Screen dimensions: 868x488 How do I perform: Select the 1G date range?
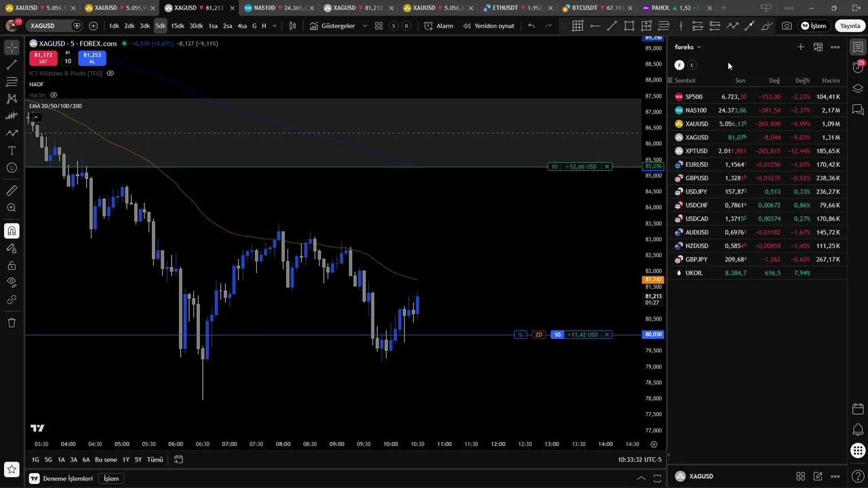point(35,460)
